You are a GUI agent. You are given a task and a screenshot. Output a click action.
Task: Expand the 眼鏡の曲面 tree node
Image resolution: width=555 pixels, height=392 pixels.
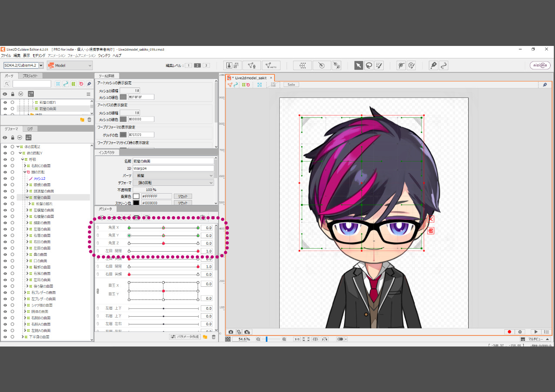click(x=27, y=185)
